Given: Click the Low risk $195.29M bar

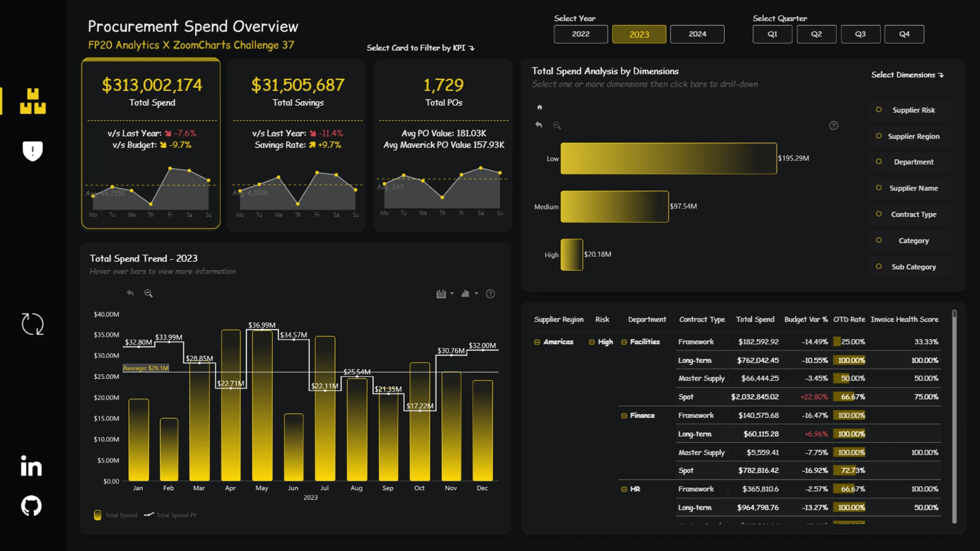Looking at the screenshot, I should click(669, 159).
